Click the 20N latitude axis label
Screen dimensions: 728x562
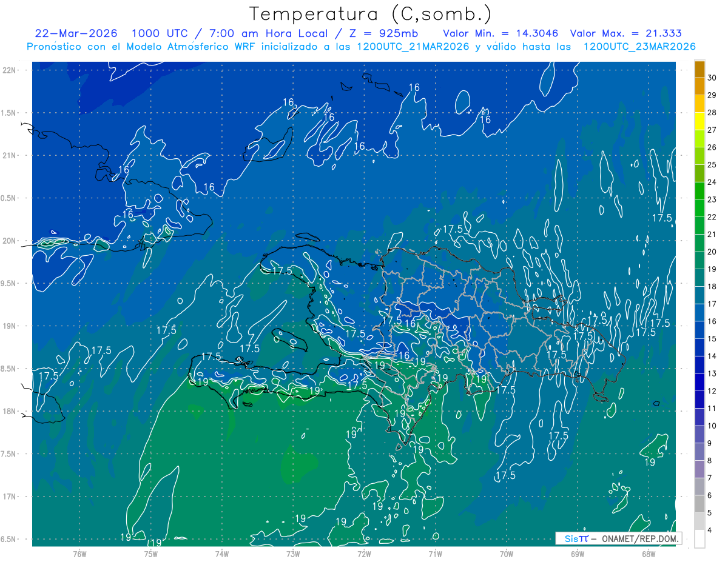coord(10,241)
